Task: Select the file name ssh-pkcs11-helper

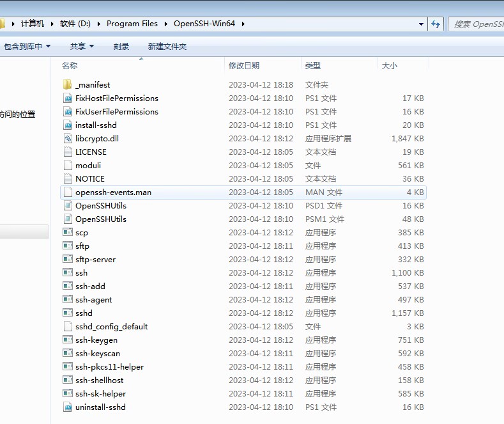Action: coord(110,367)
